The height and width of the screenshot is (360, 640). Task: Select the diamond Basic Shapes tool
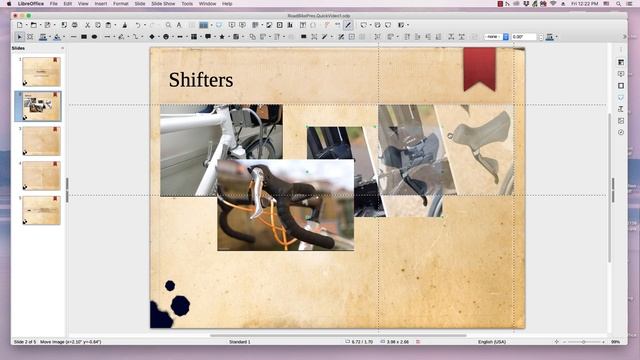[151, 37]
